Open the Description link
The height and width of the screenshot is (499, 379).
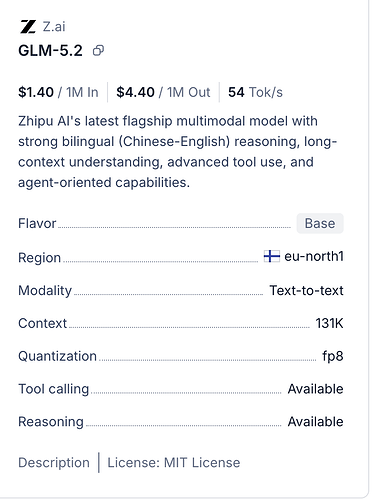pos(54,463)
